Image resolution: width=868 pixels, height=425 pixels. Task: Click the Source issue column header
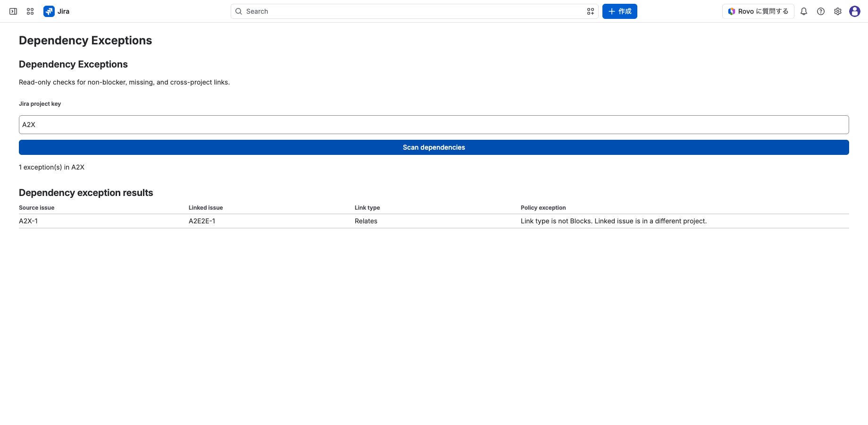36,208
